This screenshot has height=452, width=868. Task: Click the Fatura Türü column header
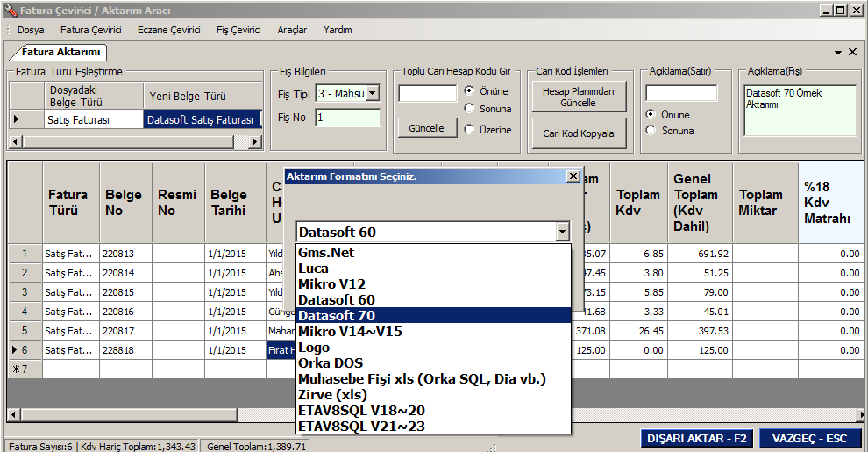(x=71, y=203)
